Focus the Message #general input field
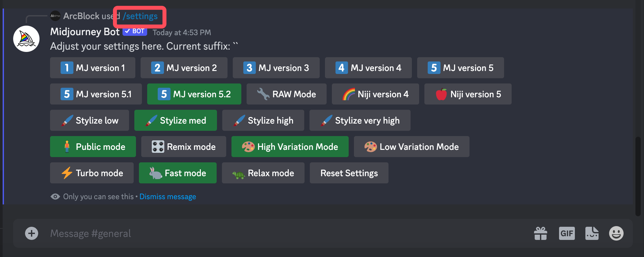The width and height of the screenshot is (644, 257). pos(263,233)
